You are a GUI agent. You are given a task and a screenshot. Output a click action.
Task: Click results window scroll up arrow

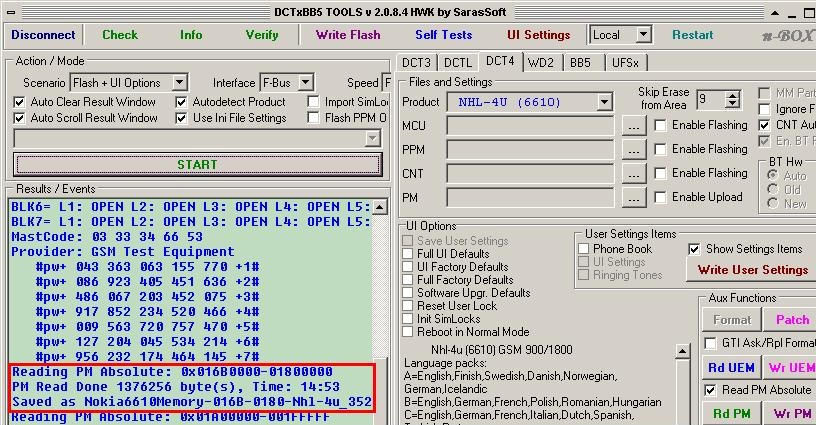[x=380, y=207]
